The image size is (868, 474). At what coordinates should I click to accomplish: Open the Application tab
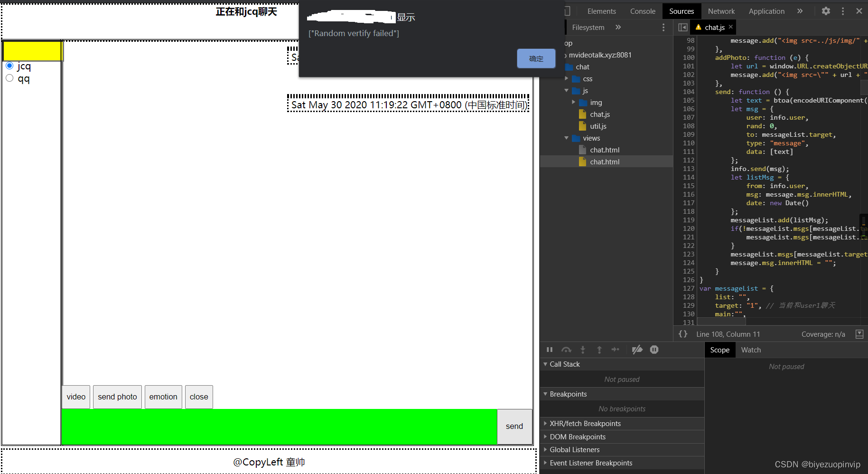766,11
